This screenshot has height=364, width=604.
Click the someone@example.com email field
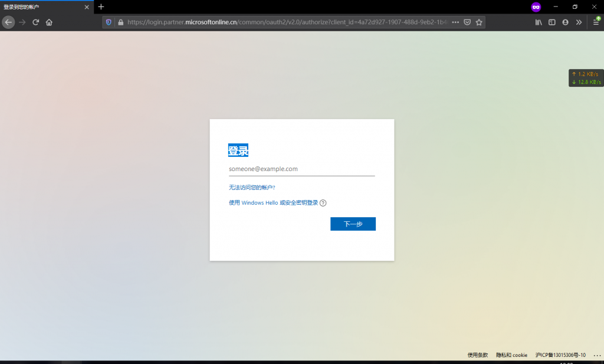[x=301, y=169]
